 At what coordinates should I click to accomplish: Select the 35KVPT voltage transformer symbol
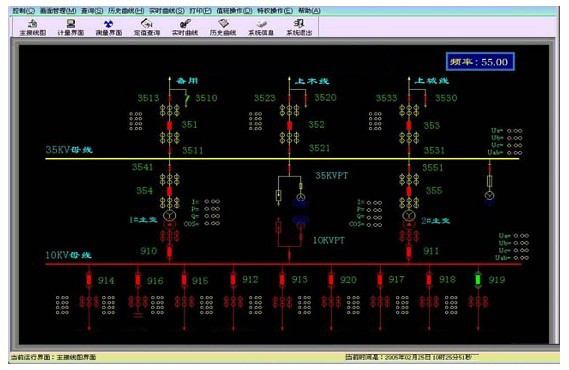300,198
